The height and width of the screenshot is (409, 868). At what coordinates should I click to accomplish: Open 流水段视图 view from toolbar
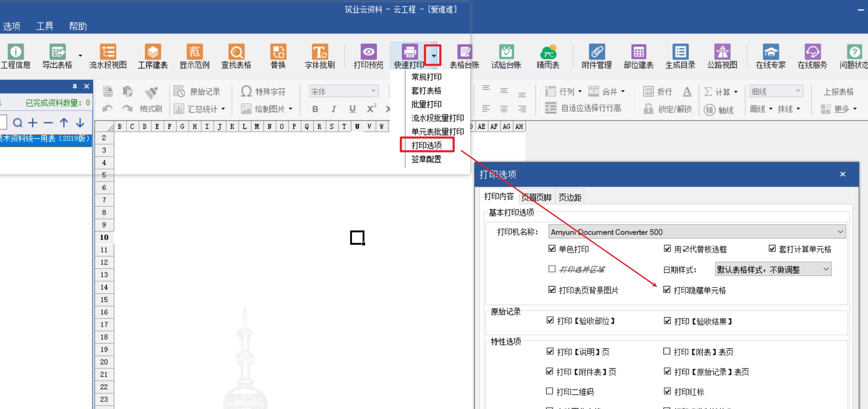[108, 56]
